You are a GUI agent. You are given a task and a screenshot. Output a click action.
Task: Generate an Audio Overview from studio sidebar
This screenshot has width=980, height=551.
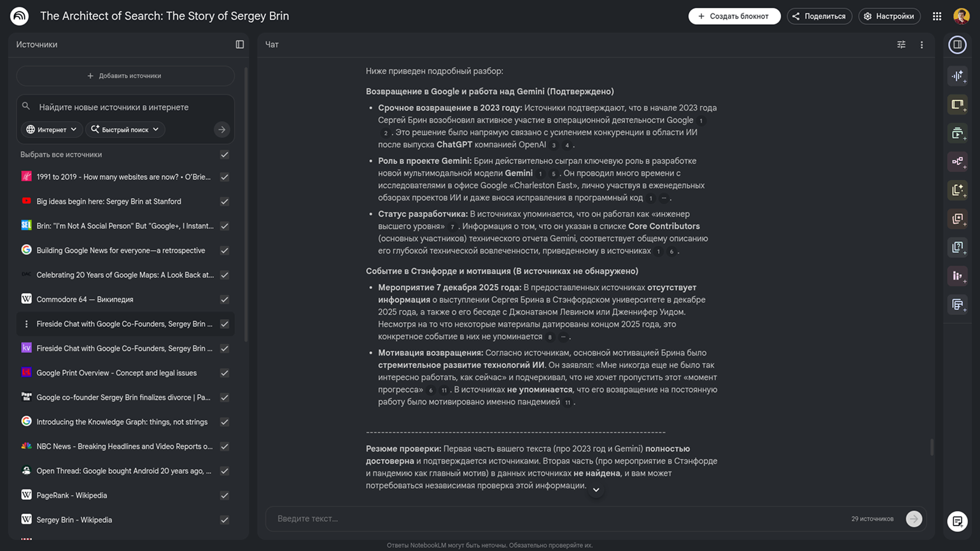pyautogui.click(x=957, y=76)
